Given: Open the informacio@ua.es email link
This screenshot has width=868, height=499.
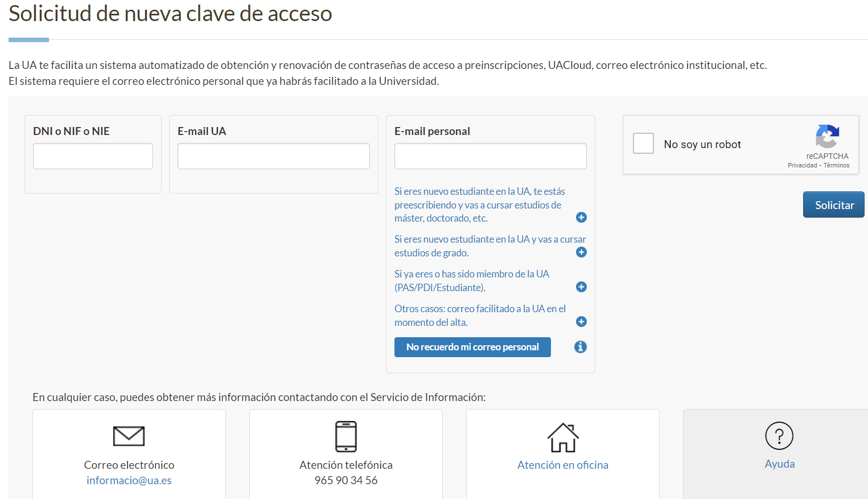Looking at the screenshot, I should pos(129,480).
